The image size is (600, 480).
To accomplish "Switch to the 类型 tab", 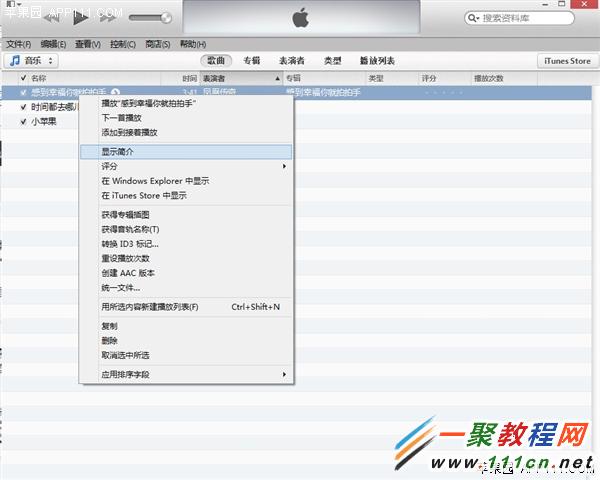I will pyautogui.click(x=333, y=60).
